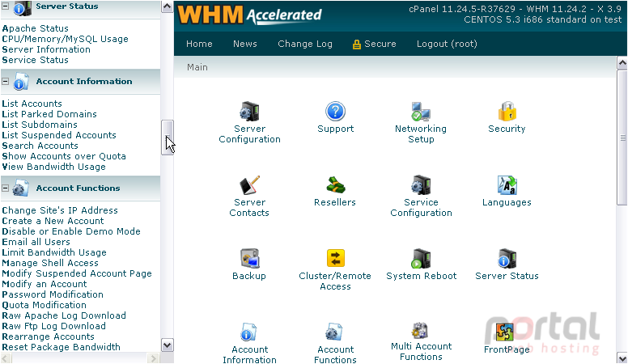Screen dimensions: 628x364
Task: Open Raw Ftp Log Download link
Action: (54, 325)
